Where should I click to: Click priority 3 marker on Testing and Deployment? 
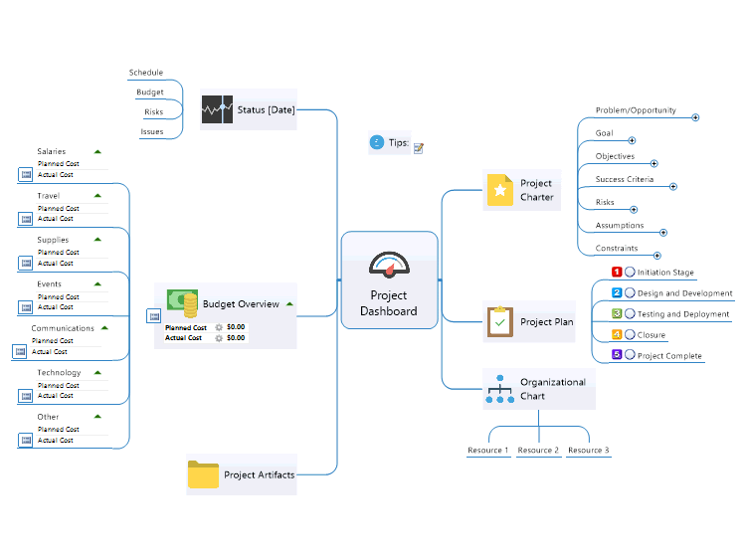(617, 313)
